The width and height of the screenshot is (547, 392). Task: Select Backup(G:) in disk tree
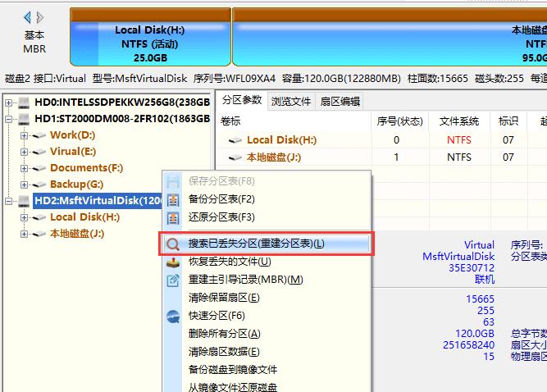coord(77,185)
